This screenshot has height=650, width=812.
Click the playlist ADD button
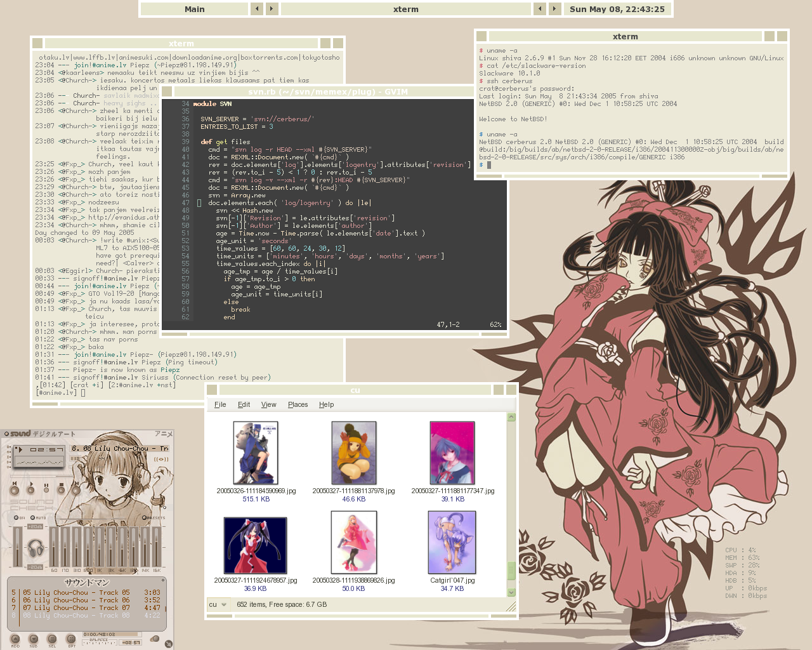point(15,639)
